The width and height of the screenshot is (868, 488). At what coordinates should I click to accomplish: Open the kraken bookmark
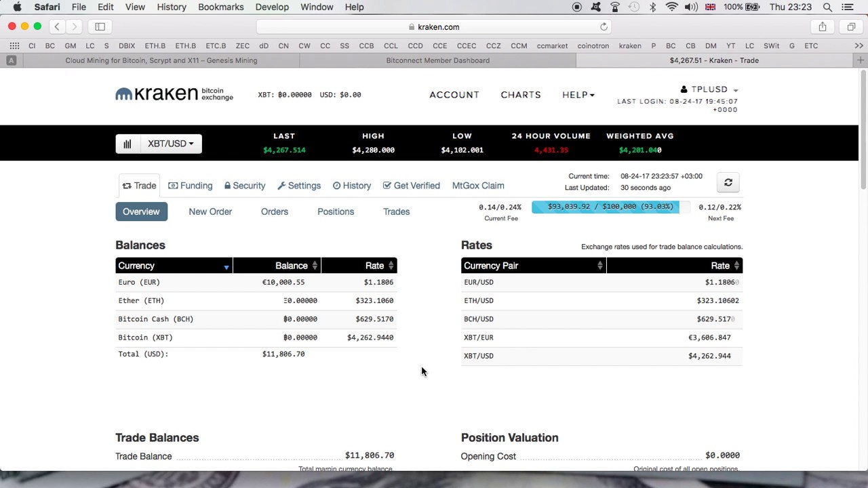coord(630,45)
